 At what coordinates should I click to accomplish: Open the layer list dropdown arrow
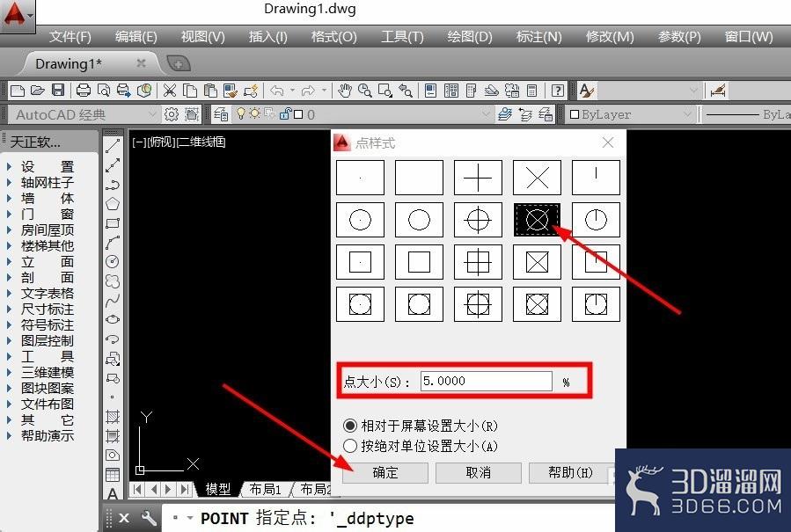[486, 114]
